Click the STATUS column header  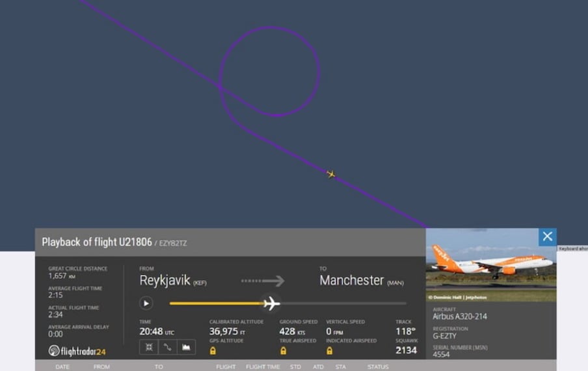tap(378, 367)
